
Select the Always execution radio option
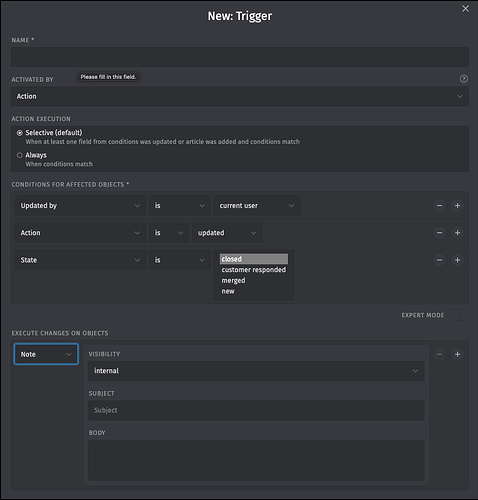[20, 155]
